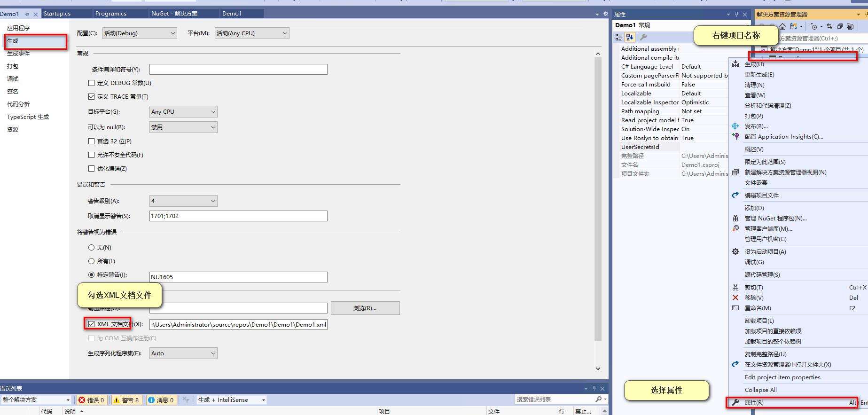Screen dimensions: 868x415
Task: Click Collapse All icon in Solution Explorer toolbar
Action: (840, 26)
